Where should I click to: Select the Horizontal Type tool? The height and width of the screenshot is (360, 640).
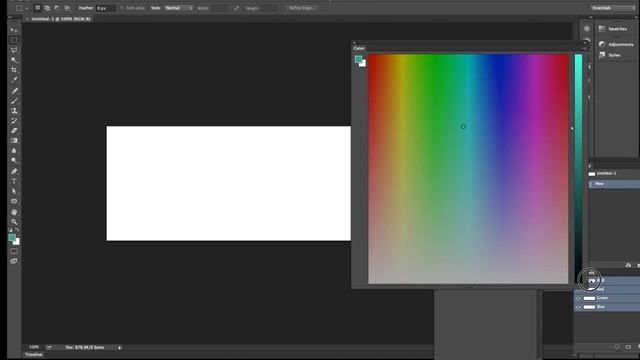(14, 181)
